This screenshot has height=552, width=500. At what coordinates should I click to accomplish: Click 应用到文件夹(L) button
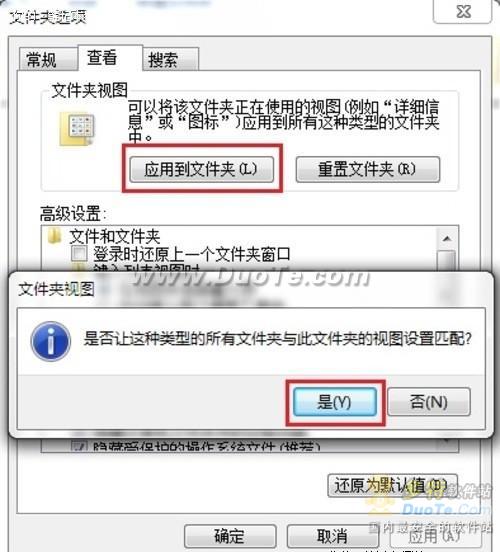click(x=202, y=169)
